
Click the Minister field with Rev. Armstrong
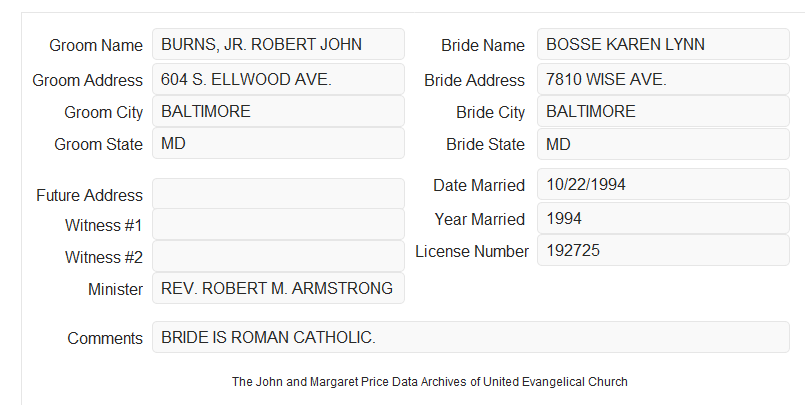point(278,288)
